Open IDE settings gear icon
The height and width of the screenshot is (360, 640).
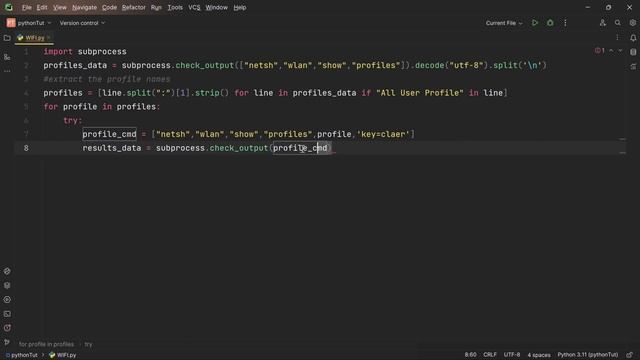[x=633, y=23]
